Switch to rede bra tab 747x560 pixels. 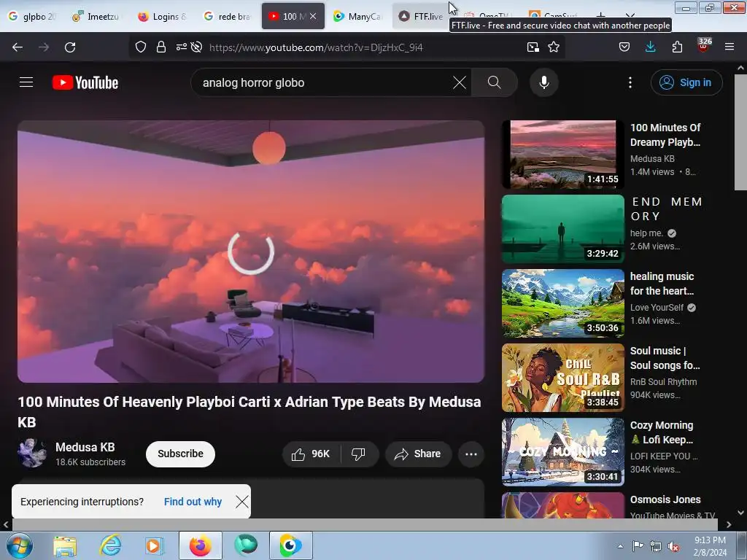228,16
